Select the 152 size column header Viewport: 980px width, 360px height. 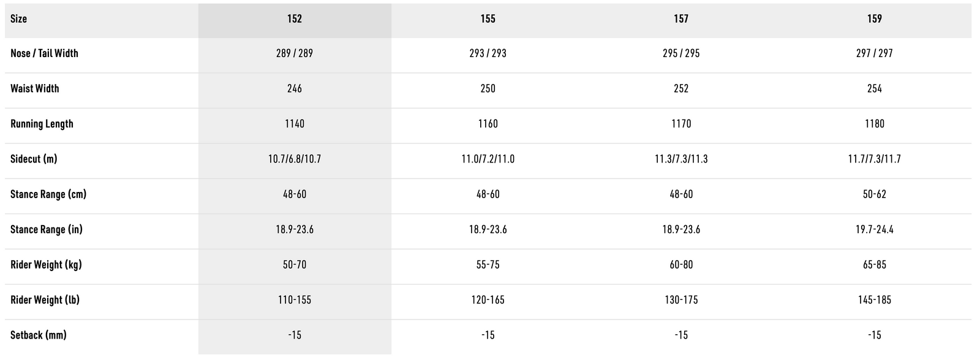295,19
